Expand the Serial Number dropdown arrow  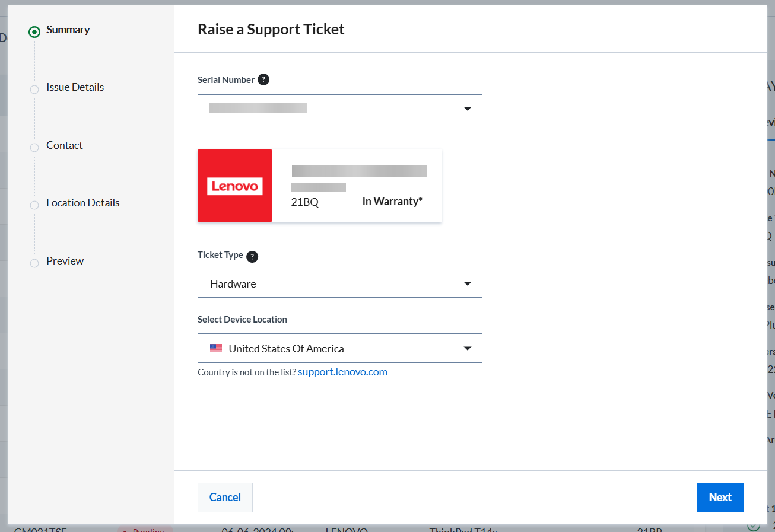point(468,109)
